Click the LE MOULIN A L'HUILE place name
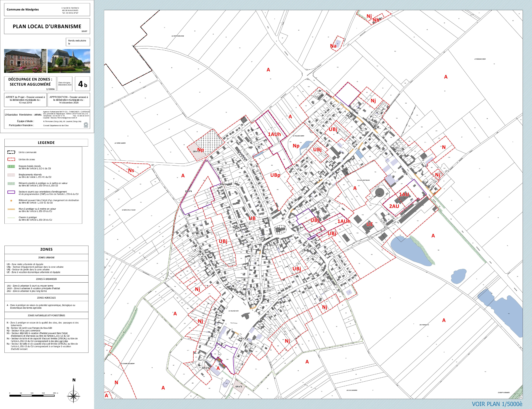The image size is (532, 409). (129, 210)
